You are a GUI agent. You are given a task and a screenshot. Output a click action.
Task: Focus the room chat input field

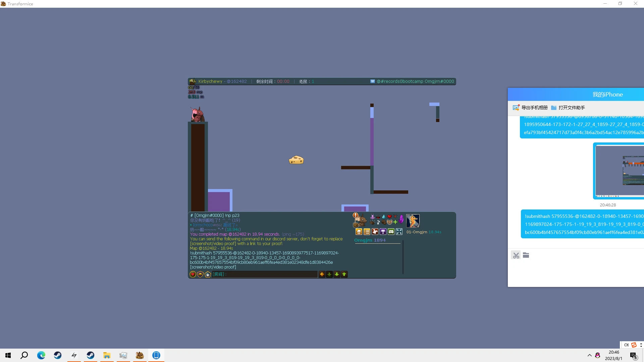(265, 274)
